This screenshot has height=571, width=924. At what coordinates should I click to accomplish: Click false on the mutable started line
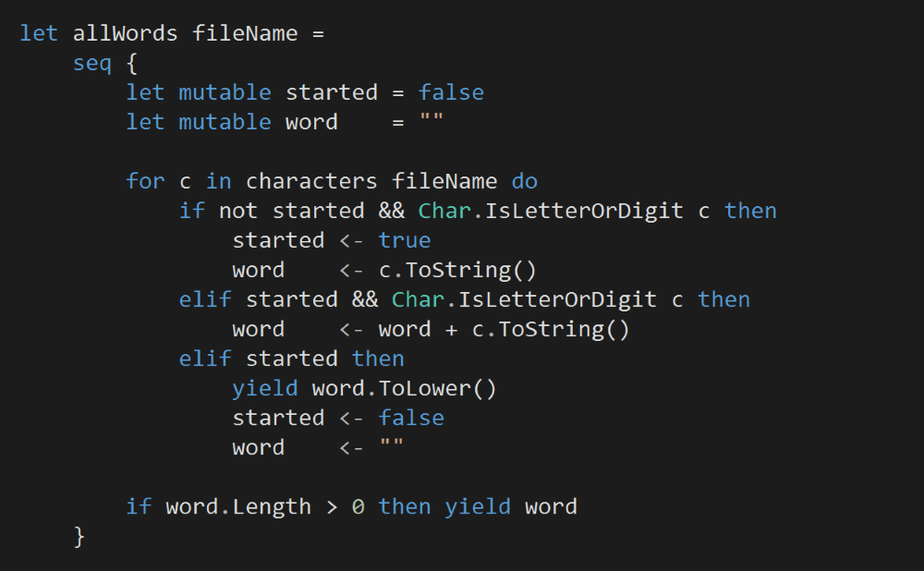(451, 92)
